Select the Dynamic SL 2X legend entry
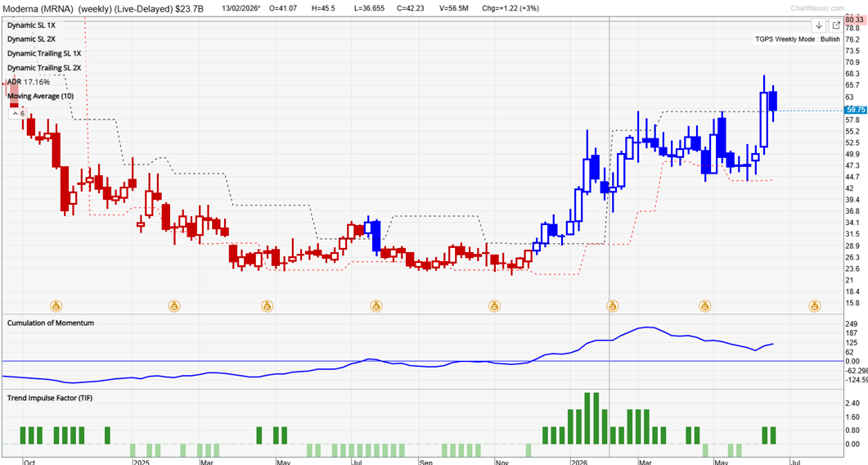The width and height of the screenshot is (868, 465). 31,38
